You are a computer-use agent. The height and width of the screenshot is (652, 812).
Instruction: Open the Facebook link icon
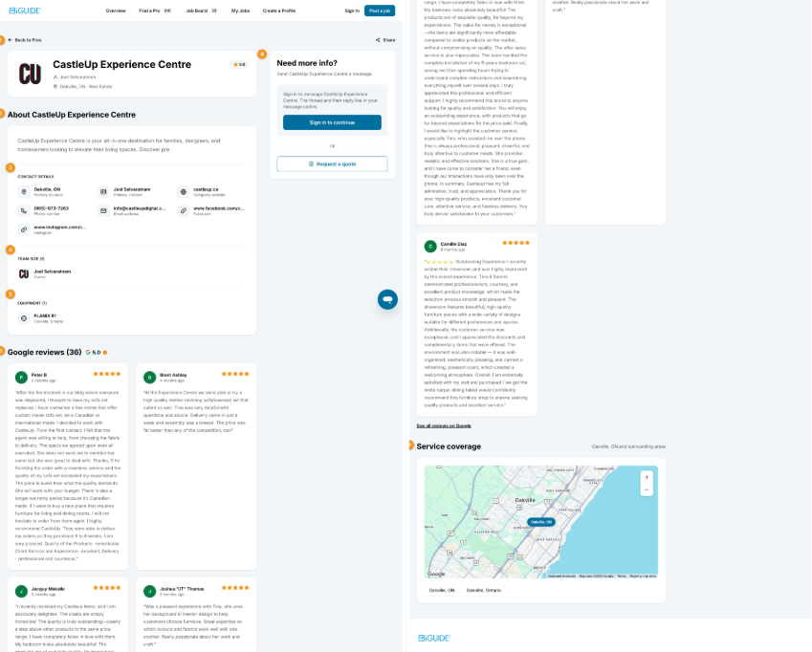tap(184, 210)
